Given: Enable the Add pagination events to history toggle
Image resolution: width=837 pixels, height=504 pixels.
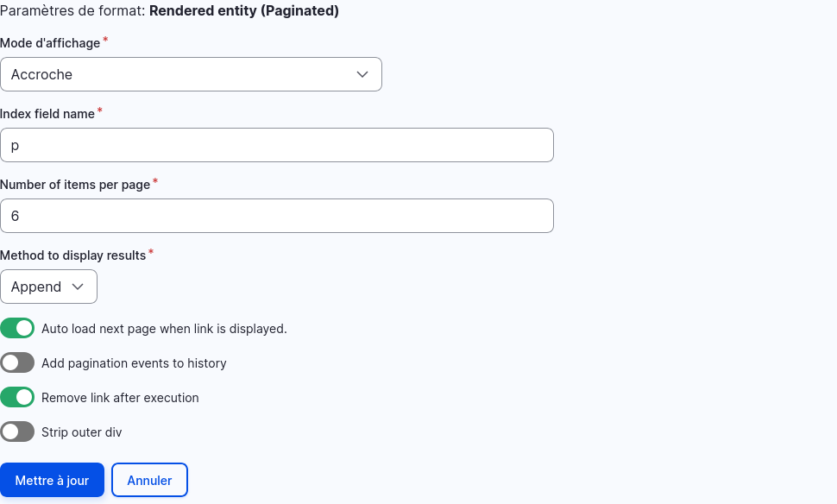Looking at the screenshot, I should [x=17, y=363].
